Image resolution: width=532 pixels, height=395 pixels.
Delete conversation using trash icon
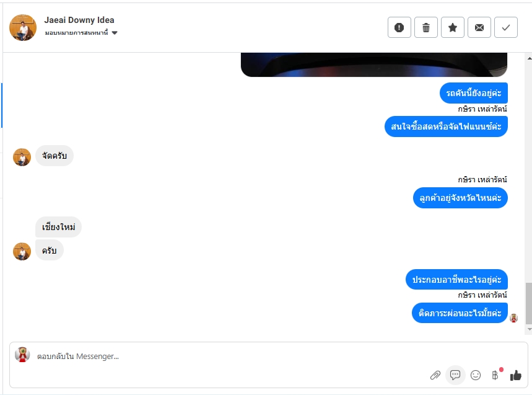click(426, 27)
